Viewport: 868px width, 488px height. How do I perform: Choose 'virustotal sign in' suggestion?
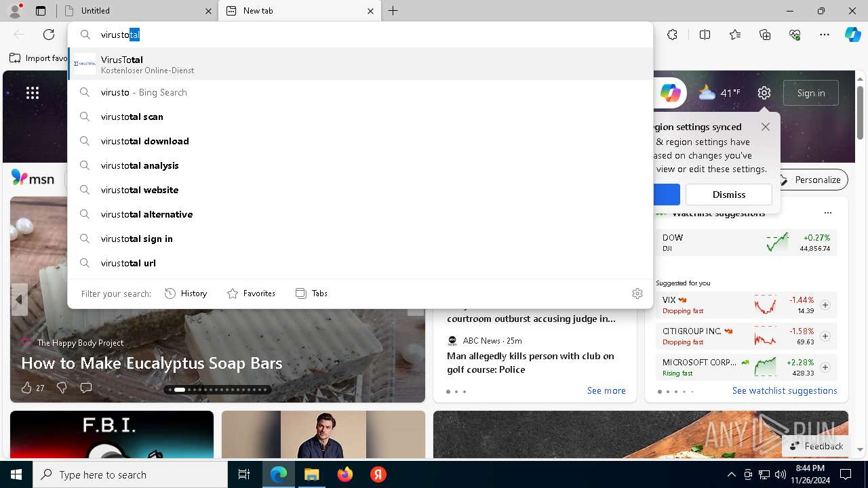click(360, 239)
